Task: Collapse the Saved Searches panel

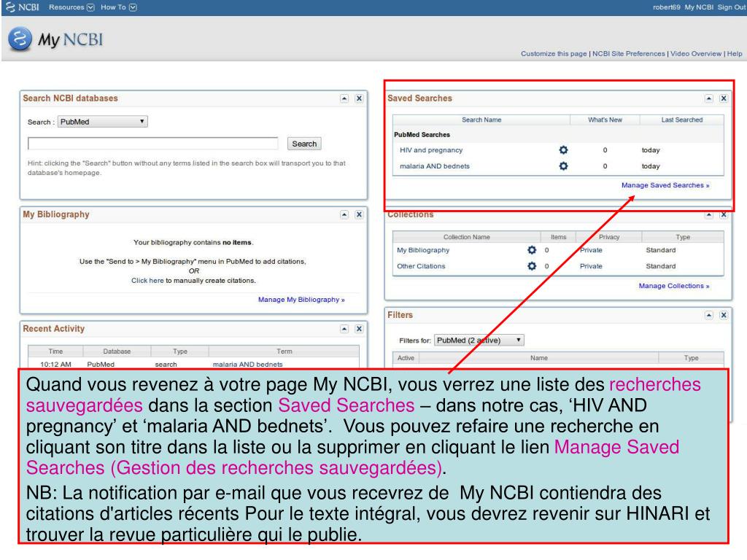Action: tap(709, 98)
